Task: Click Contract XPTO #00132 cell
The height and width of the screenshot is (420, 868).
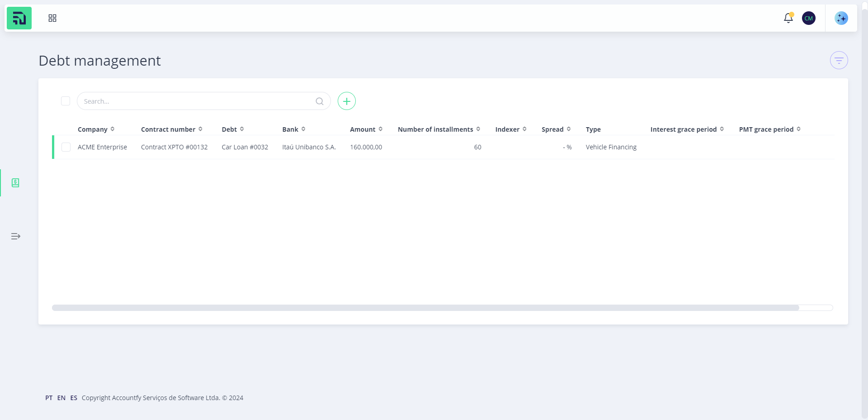Action: pyautogui.click(x=174, y=147)
